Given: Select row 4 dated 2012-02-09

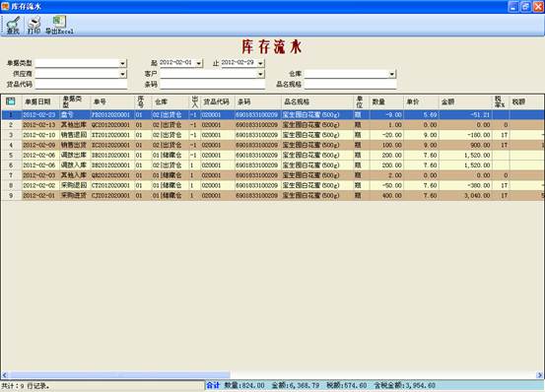Looking at the screenshot, I should pyautogui.click(x=272, y=145).
